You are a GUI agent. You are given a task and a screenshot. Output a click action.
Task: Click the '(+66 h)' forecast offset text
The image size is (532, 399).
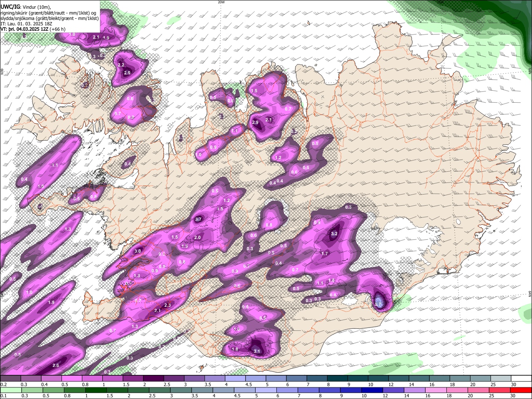[x=57, y=29]
